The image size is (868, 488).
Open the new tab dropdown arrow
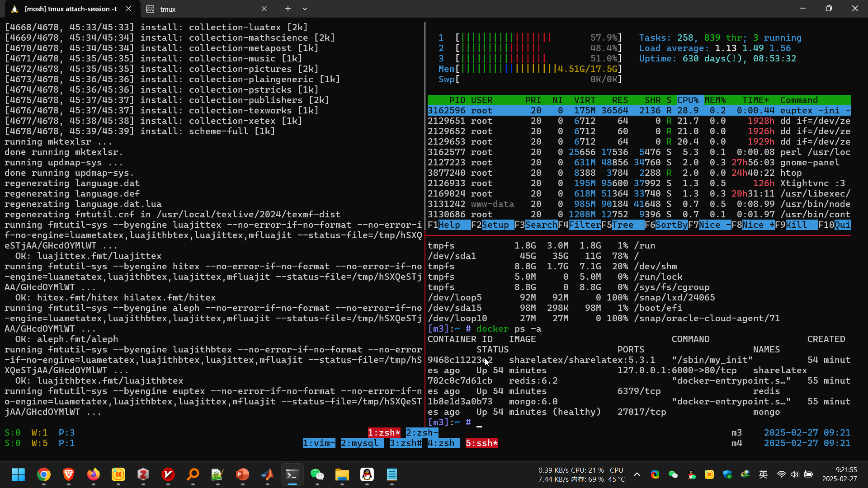point(305,9)
